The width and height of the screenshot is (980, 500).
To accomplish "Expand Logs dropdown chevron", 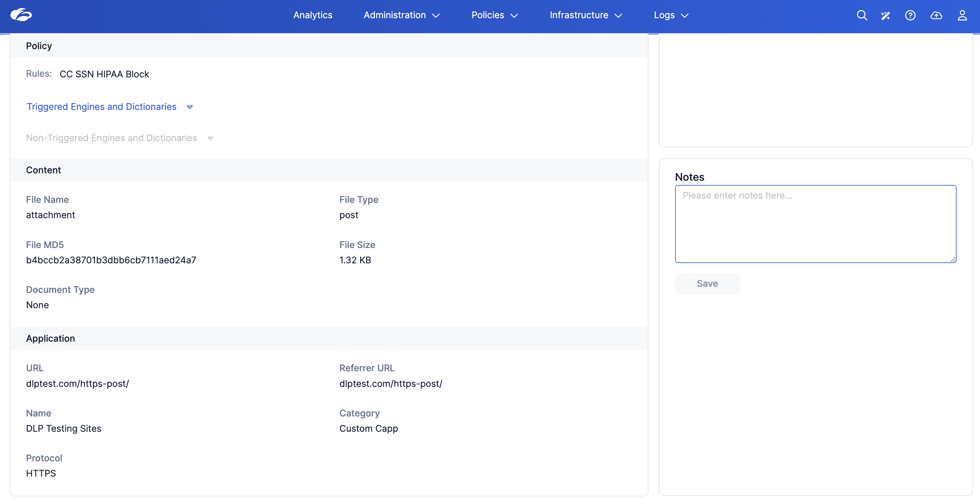I will (685, 16).
